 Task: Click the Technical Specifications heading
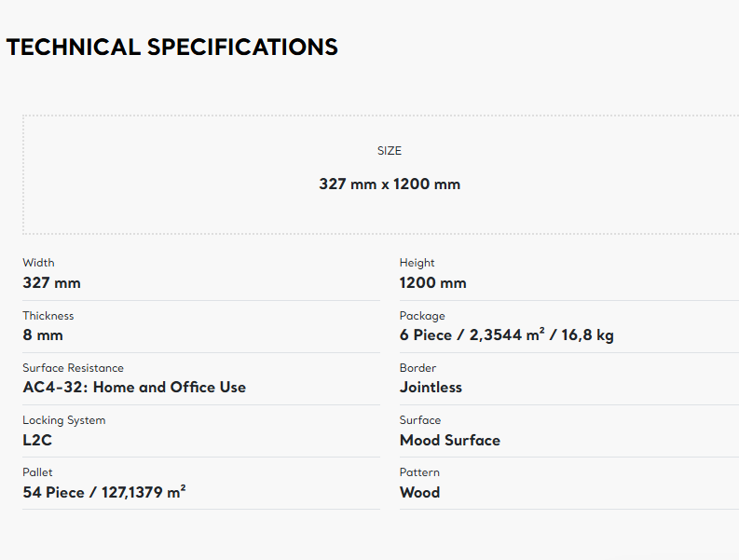172,47
